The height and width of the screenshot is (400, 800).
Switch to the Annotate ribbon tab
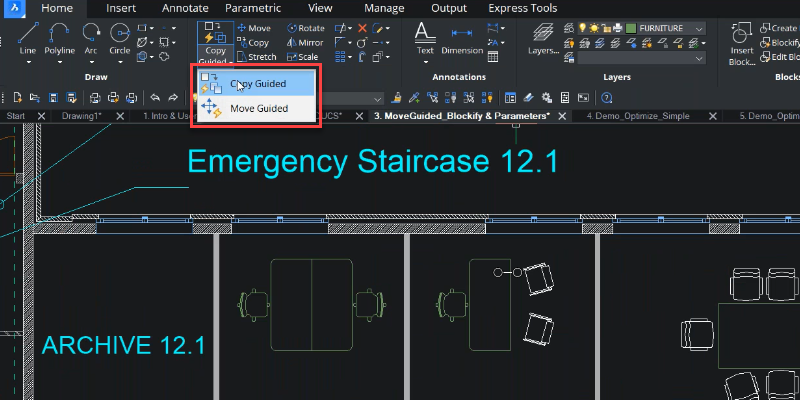[x=185, y=8]
